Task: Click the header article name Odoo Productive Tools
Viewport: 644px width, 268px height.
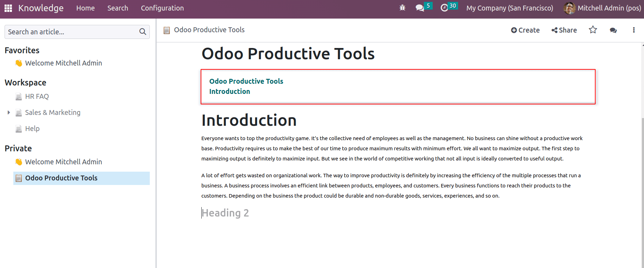Action: coord(209,30)
